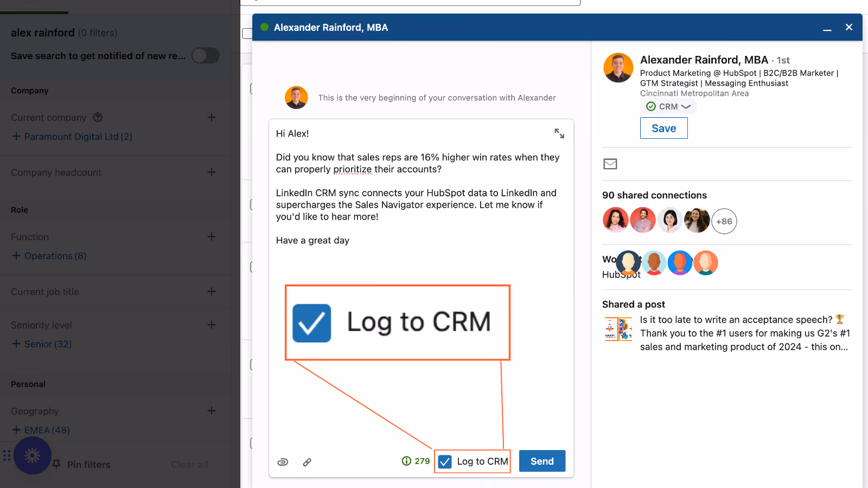Viewport: 868px width, 488px height.
Task: Open the +86 shared connections badge
Action: tap(724, 221)
